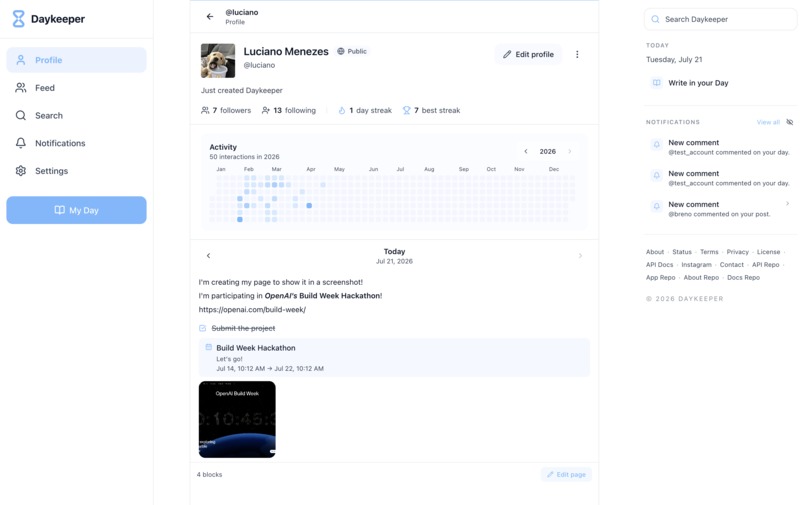Click the Build Week Hackathon calendar icon

pyautogui.click(x=209, y=347)
